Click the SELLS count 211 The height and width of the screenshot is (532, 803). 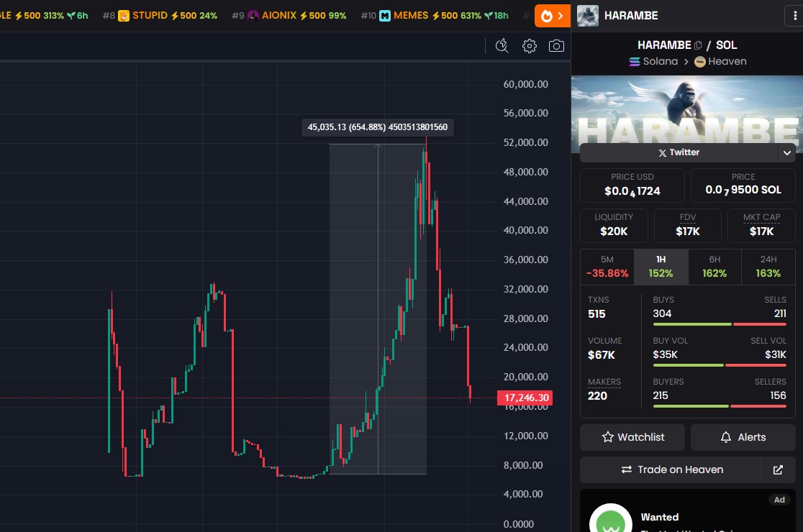pyautogui.click(x=780, y=313)
